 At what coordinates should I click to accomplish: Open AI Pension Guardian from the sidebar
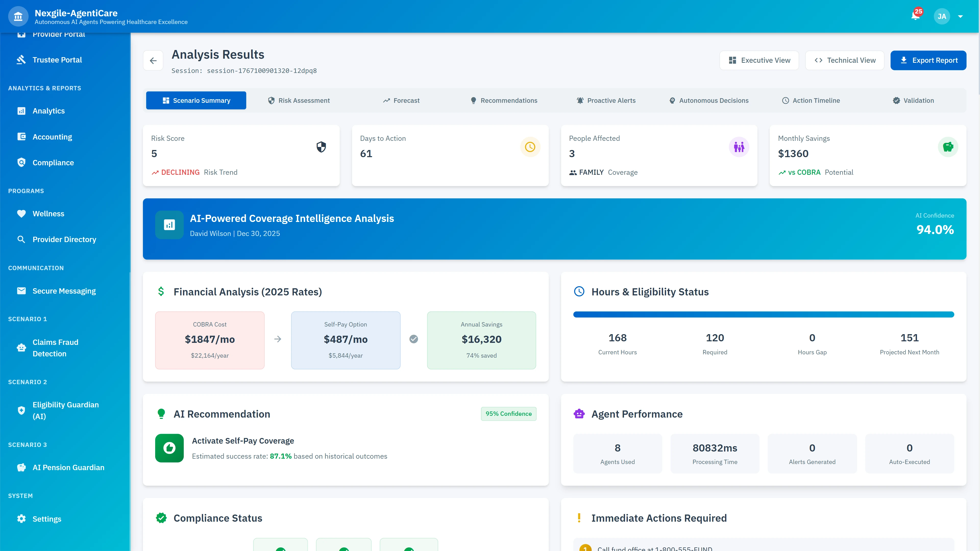(x=22, y=467)
